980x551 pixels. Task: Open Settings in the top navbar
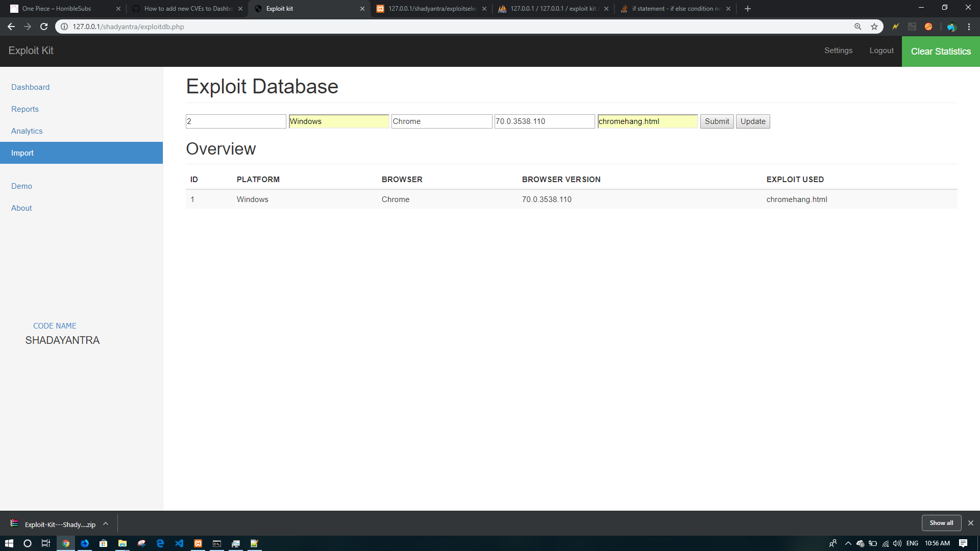[838, 51]
